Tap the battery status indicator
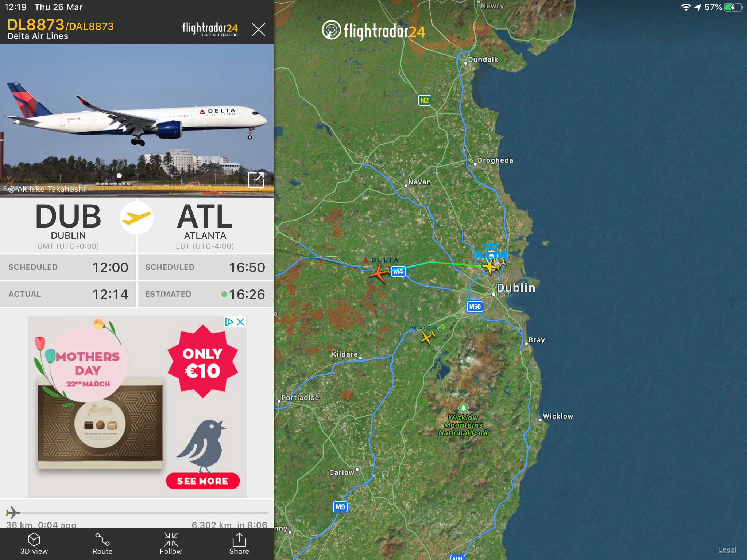This screenshot has width=747, height=560. click(x=733, y=7)
